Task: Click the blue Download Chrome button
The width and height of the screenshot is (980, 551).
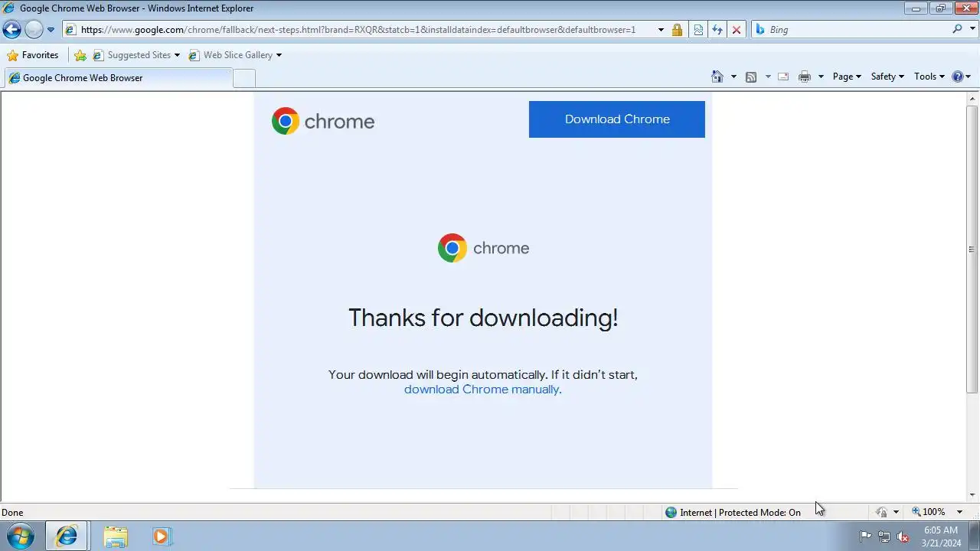Action: [617, 119]
